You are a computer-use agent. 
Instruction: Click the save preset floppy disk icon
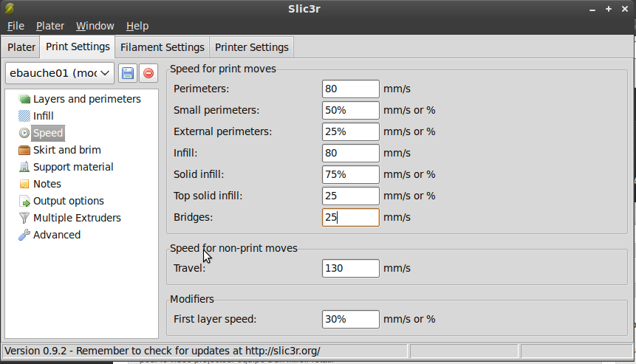[128, 73]
